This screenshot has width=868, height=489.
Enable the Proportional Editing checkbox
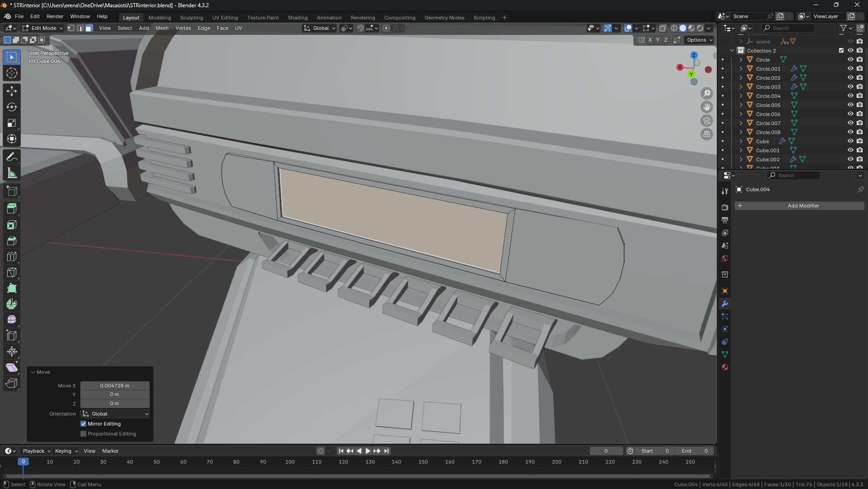83,434
